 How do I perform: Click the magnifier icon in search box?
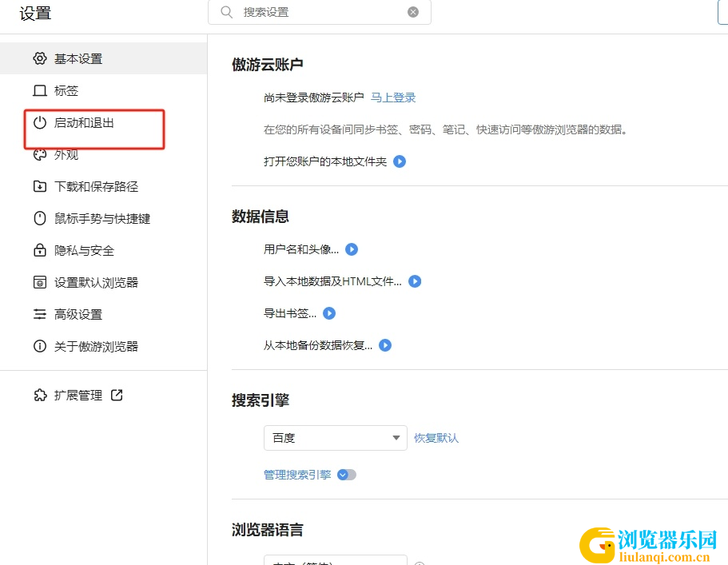(227, 12)
